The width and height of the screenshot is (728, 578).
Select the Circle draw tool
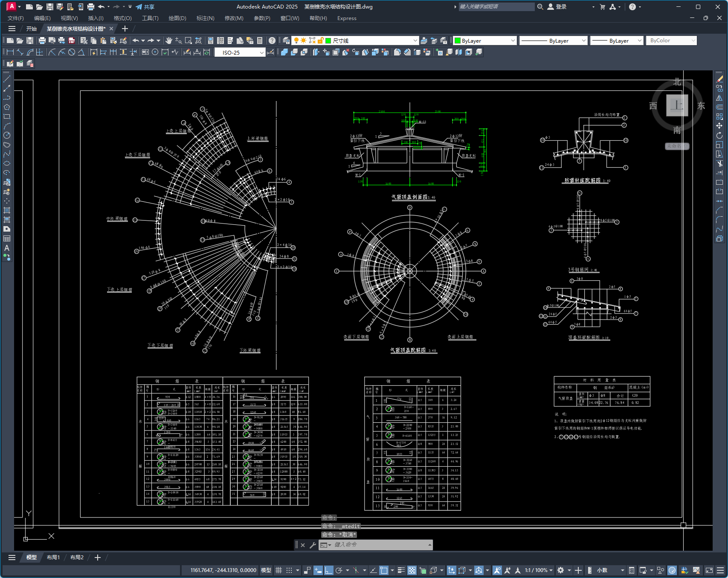7,135
